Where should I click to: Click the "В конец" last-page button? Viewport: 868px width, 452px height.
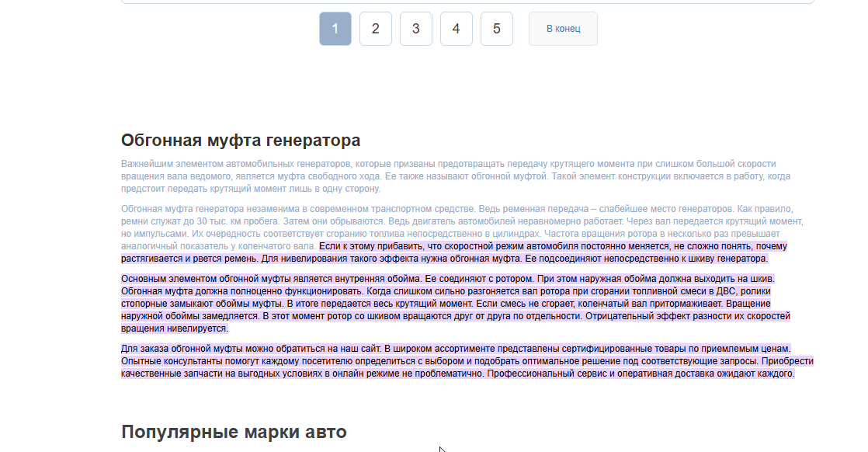(x=563, y=29)
